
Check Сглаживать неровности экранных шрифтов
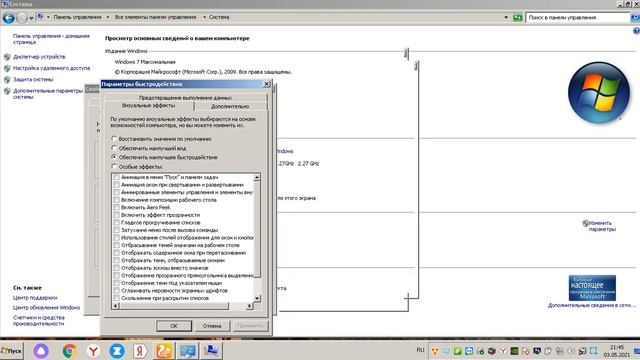(116, 290)
